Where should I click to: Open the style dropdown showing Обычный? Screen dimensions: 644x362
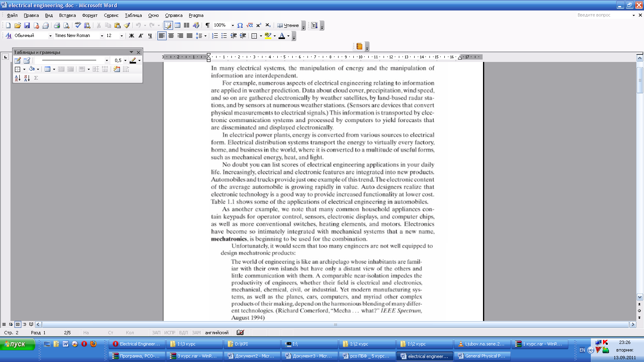[x=50, y=36]
